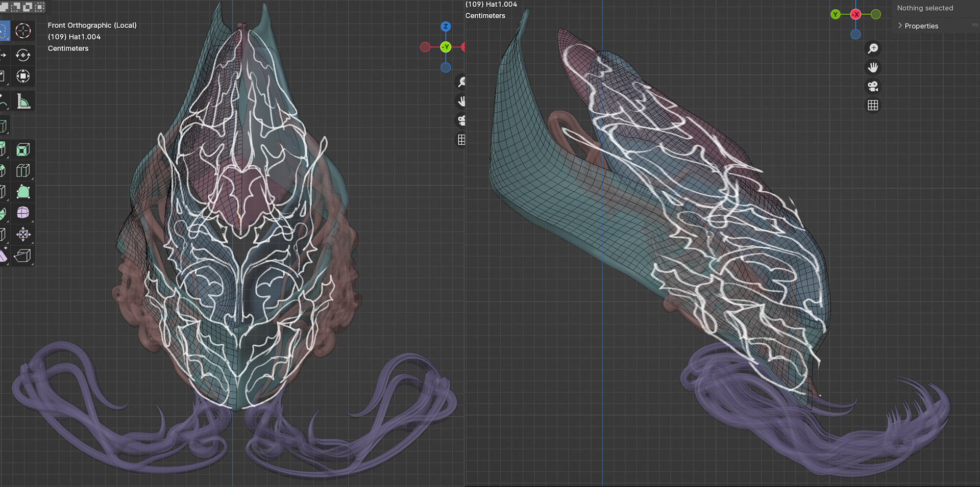Select the Shrink/Fatten tool
Viewport: 980px width, 487px height.
point(23,234)
